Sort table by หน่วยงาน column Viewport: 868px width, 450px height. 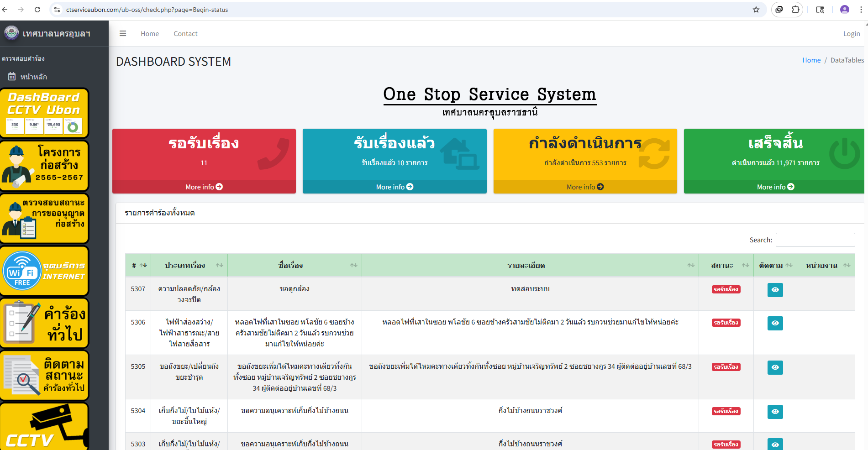pyautogui.click(x=826, y=265)
